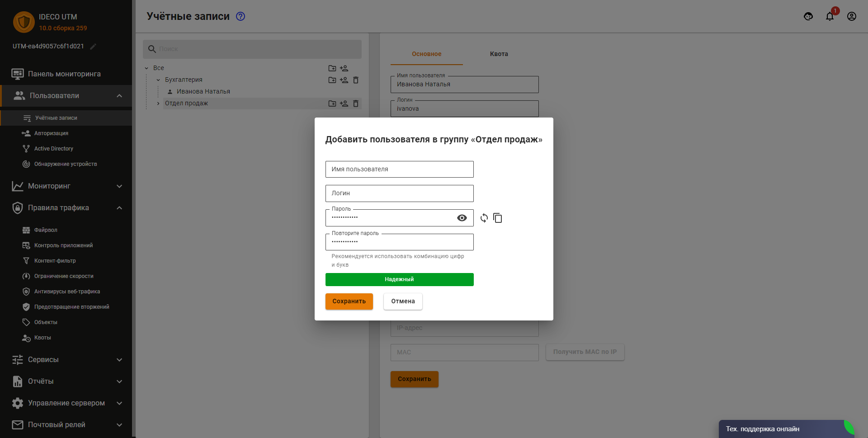
Task: Click the Повторите пароль field
Action: tap(400, 242)
